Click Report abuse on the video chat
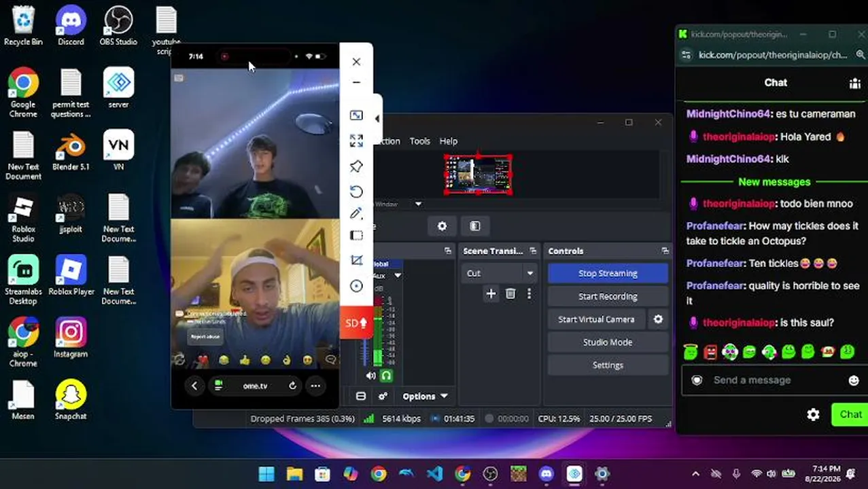 tap(205, 336)
